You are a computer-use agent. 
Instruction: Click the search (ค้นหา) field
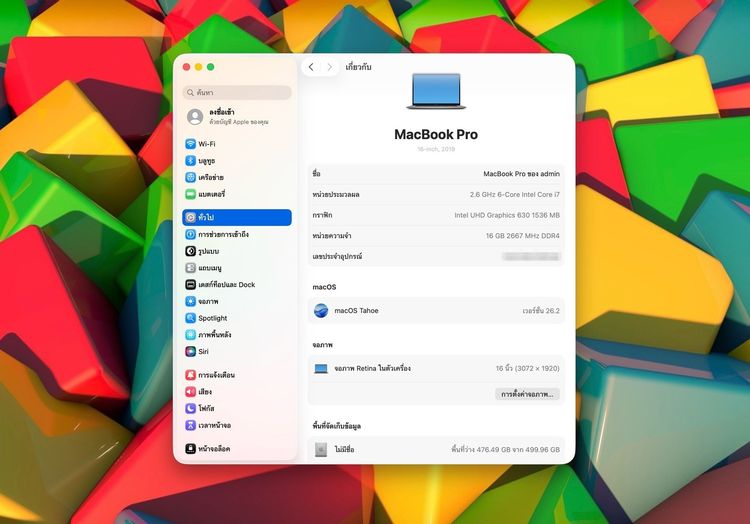[238, 92]
